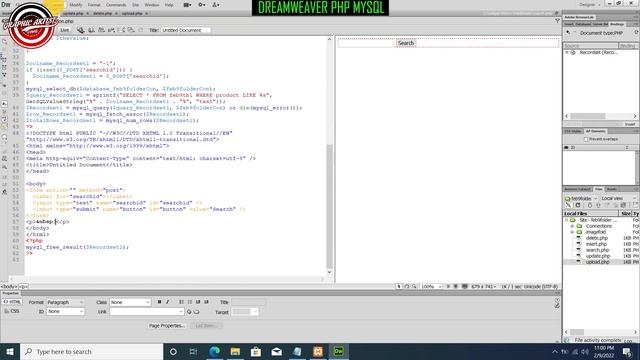640x360 pixels.
Task: Click the Browse for File folder icon
Action: tap(197, 312)
